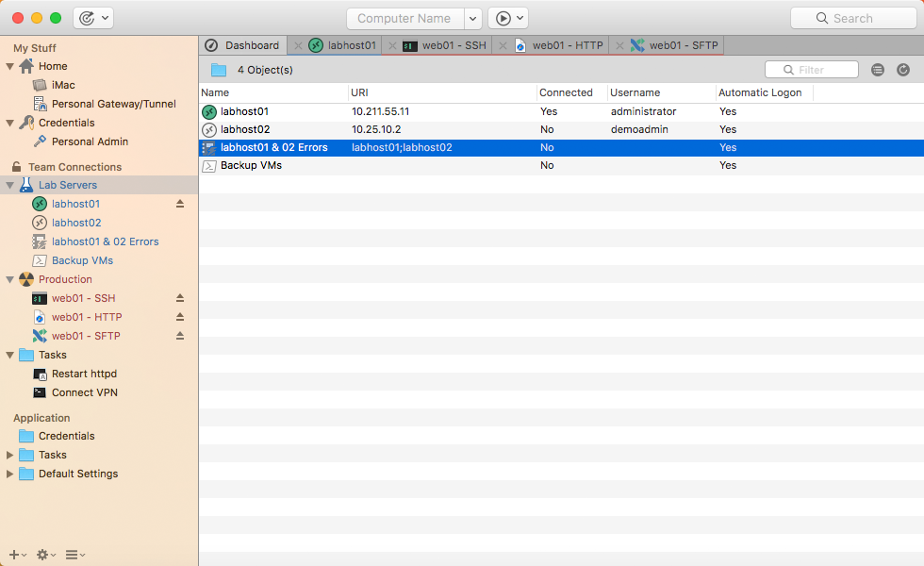
Task: Expand the Application Tasks folder
Action: coord(9,455)
